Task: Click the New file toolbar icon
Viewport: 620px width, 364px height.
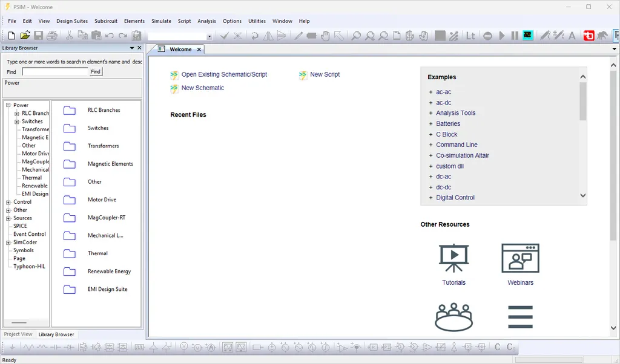Action: click(x=12, y=36)
